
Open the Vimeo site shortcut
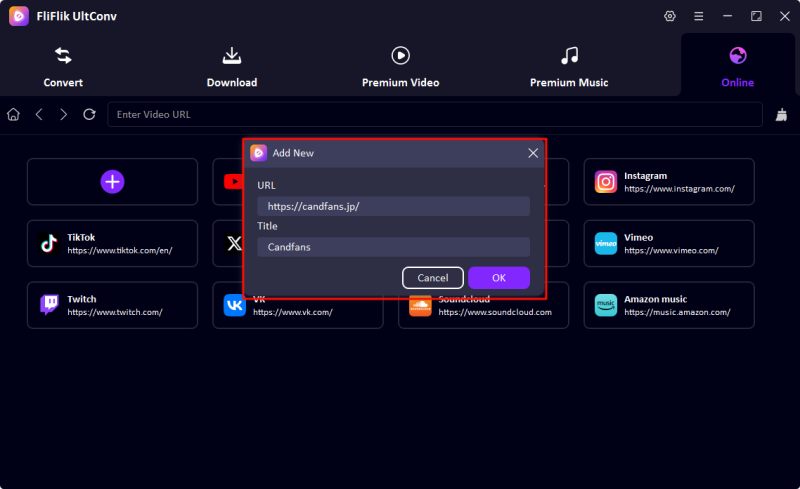[x=669, y=243]
